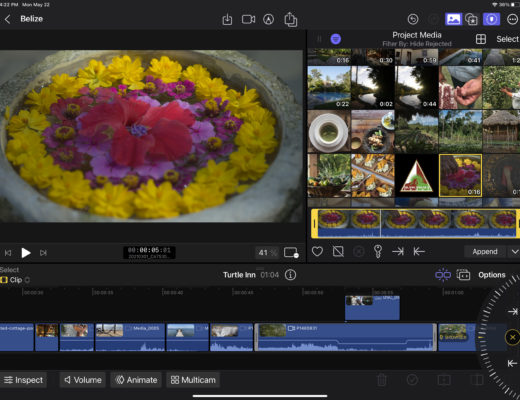Toggle timeline snapping icon
Viewport: 520px width, 400px height.
point(443,275)
